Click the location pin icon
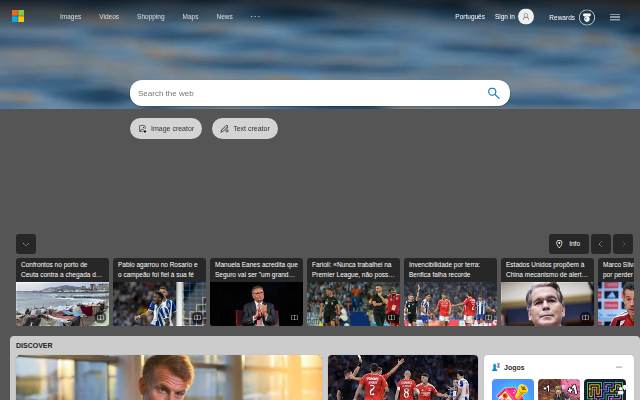This screenshot has width=640, height=400. pyautogui.click(x=559, y=244)
